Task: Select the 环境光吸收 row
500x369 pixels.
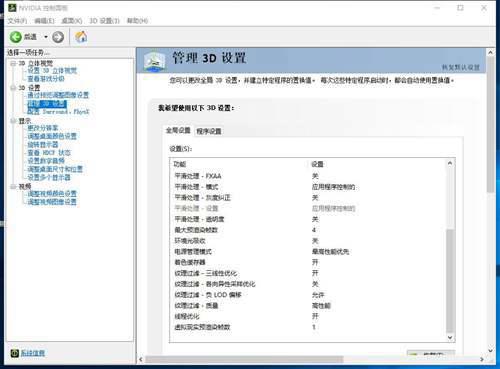Action: (x=308, y=241)
